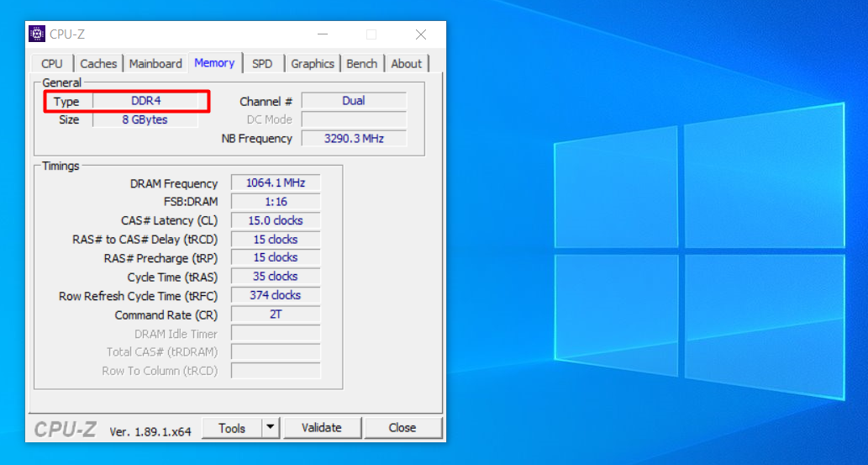This screenshot has height=465, width=868.
Task: Click the empty Row To Column field
Action: point(276,371)
